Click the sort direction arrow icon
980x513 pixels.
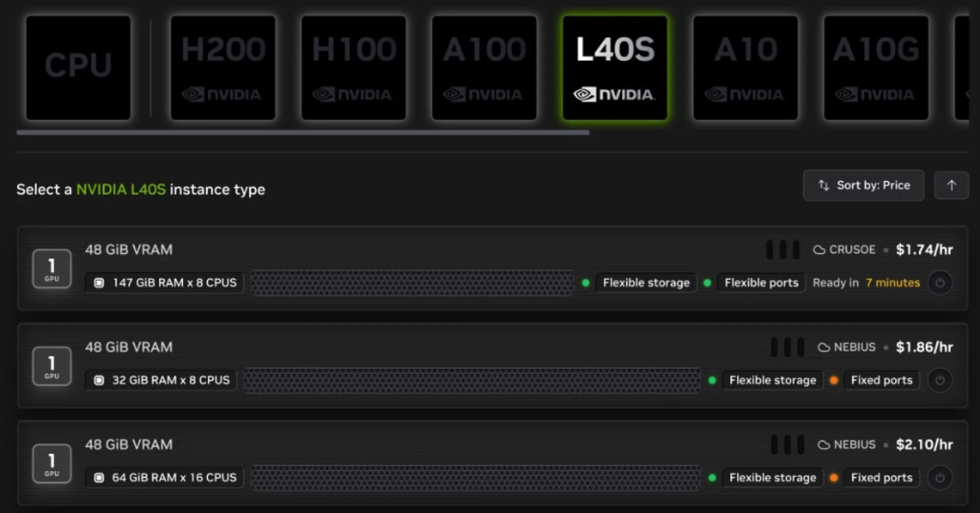click(951, 185)
